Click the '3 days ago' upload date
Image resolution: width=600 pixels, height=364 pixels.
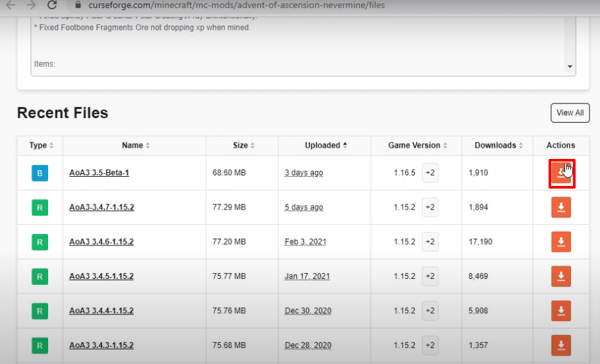point(304,173)
